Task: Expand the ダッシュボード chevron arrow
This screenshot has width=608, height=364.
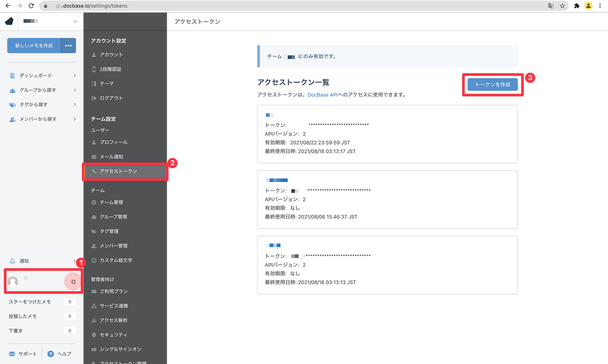Action: (x=75, y=76)
